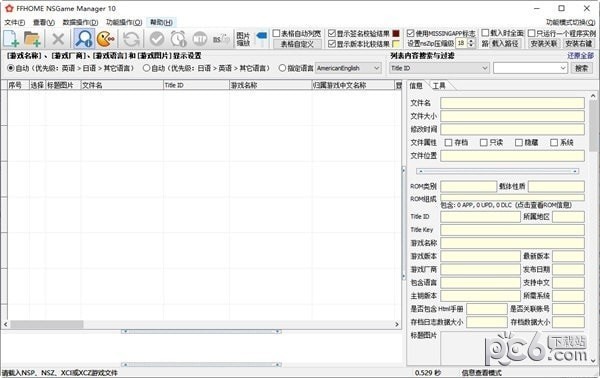Switch to the 工具 tab
600x378 pixels.
439,85
